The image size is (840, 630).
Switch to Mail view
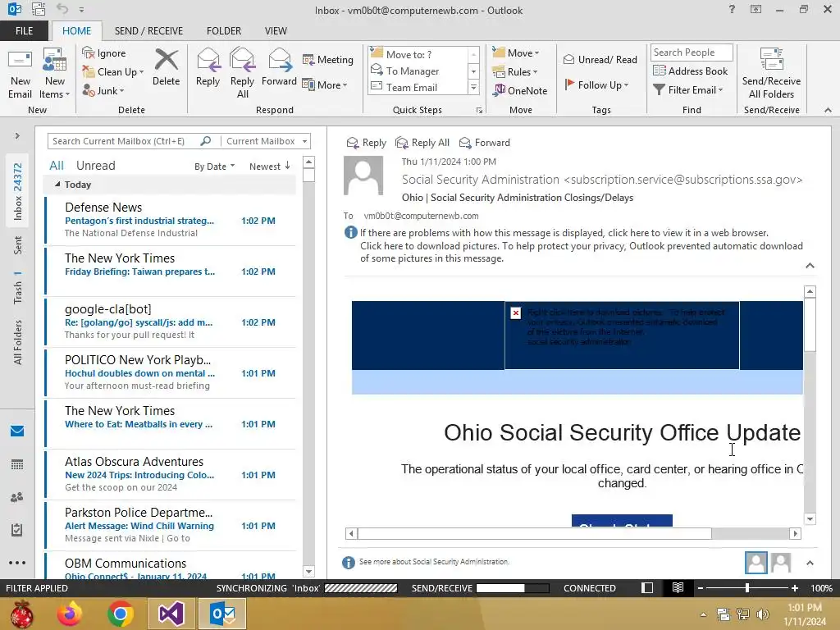click(17, 431)
